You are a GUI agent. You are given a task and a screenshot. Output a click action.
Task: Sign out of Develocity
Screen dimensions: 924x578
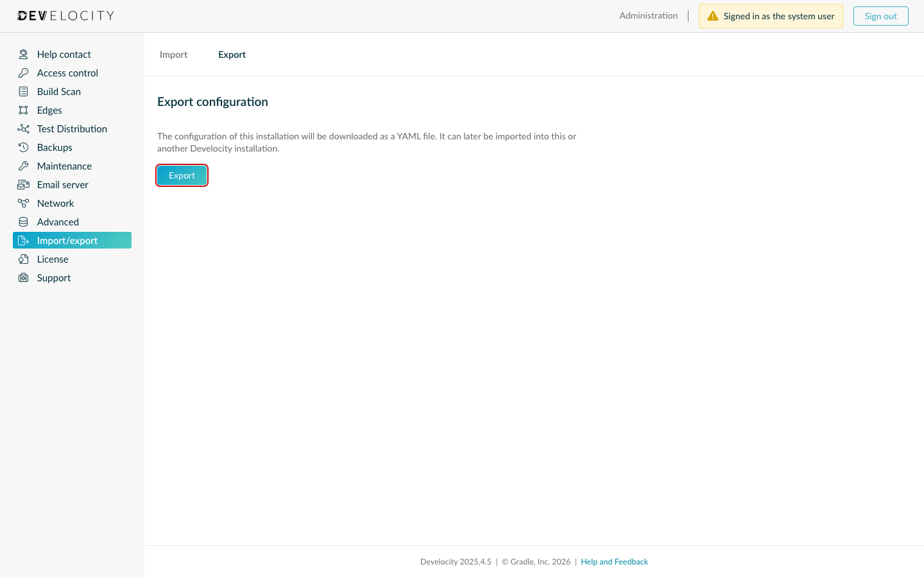click(x=880, y=15)
